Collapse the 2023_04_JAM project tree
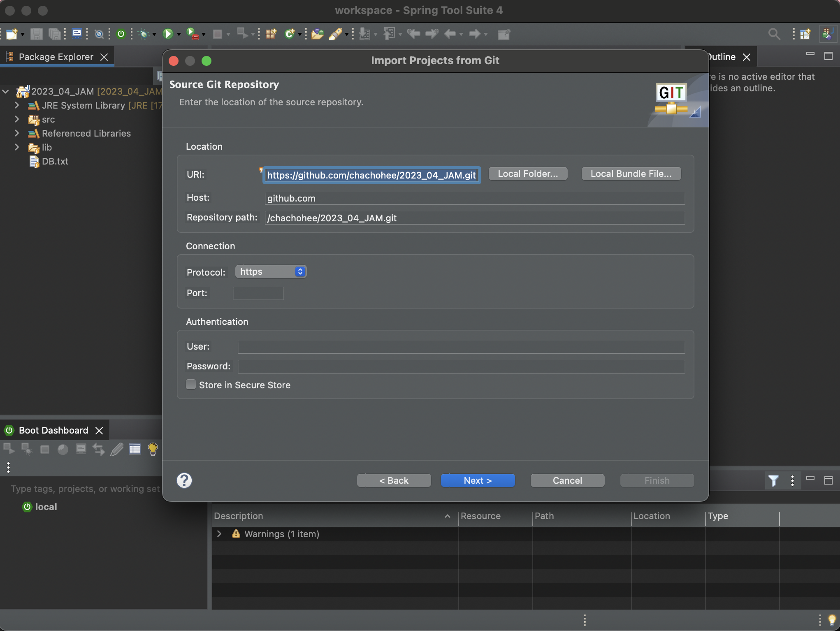Viewport: 840px width, 631px height. pos(6,91)
